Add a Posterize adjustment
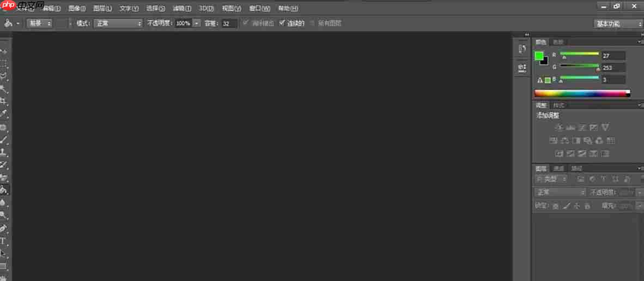The height and width of the screenshot is (281, 644). pyautogui.click(x=570, y=154)
